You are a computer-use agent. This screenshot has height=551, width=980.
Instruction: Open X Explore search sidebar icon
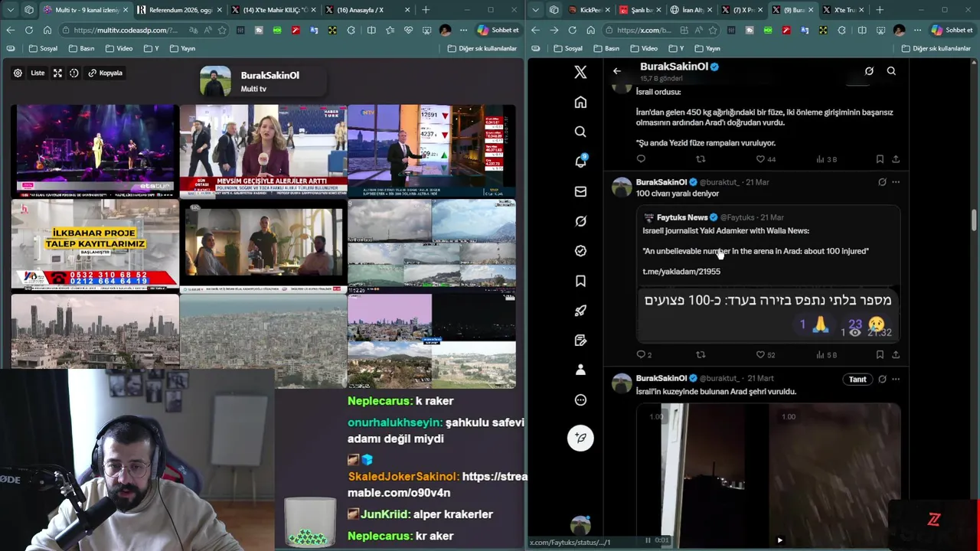pos(580,132)
